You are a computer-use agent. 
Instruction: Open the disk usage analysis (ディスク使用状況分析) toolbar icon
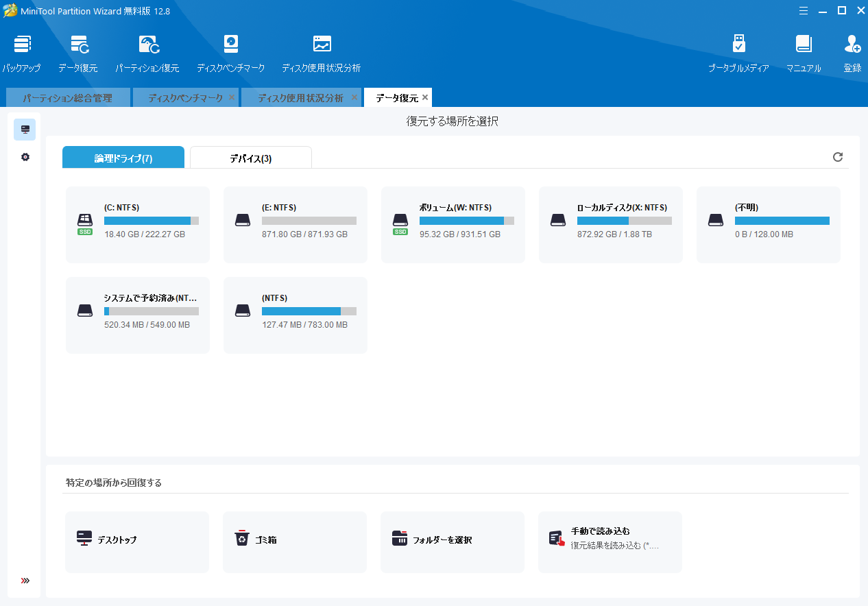[x=322, y=53]
